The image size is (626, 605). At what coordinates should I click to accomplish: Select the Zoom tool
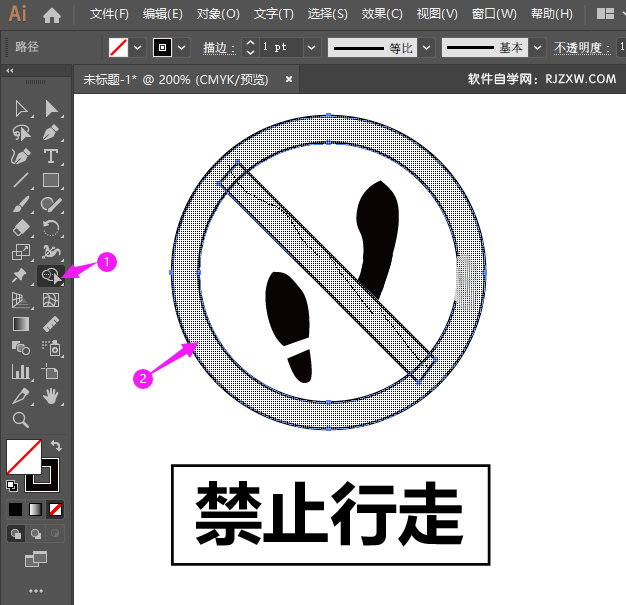tap(21, 420)
